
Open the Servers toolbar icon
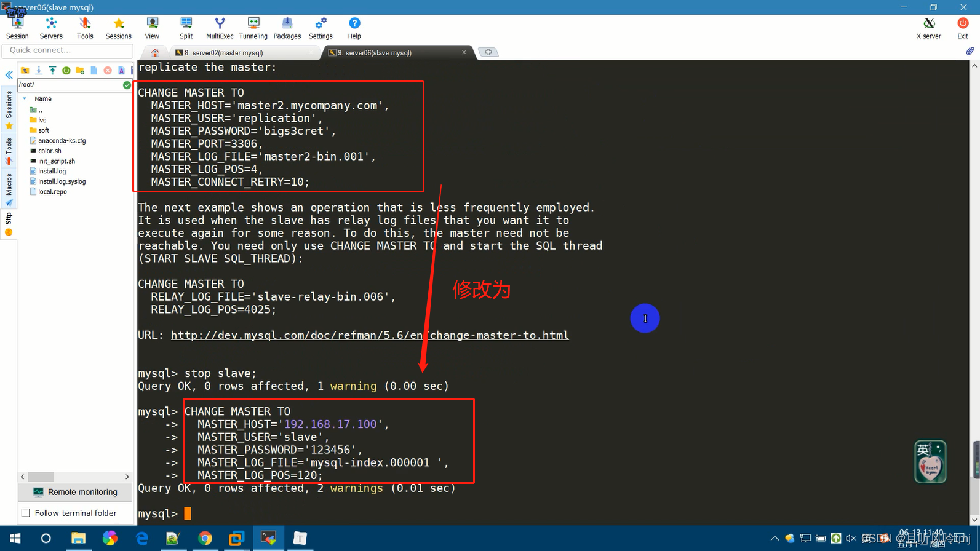click(51, 28)
